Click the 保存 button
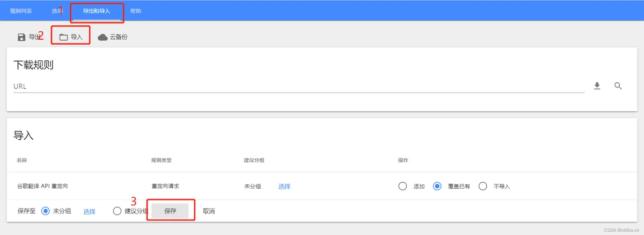 [x=170, y=211]
